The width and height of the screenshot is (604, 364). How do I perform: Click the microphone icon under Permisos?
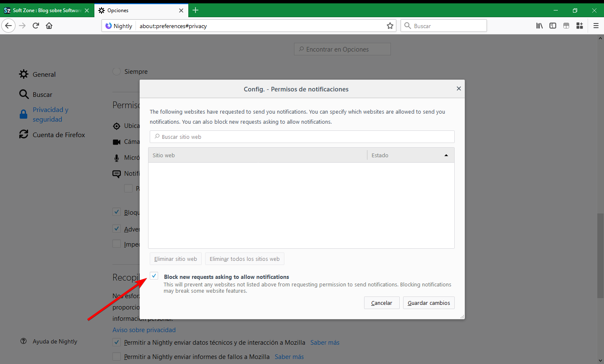(117, 158)
